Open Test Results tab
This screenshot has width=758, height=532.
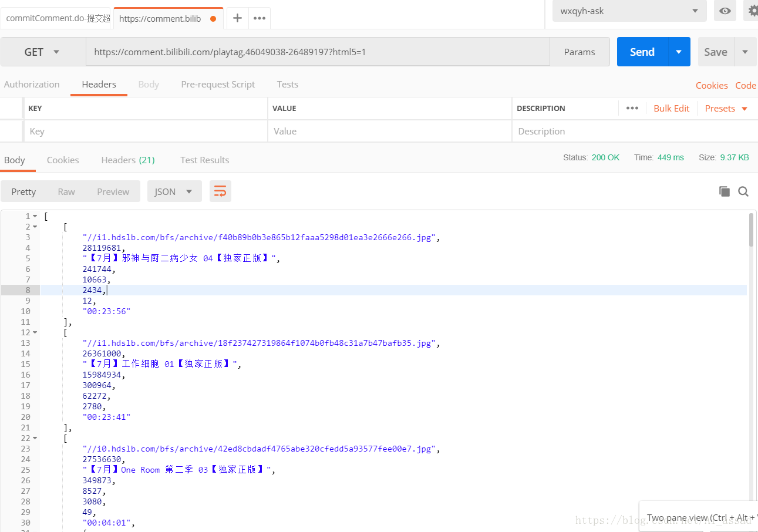pyautogui.click(x=205, y=160)
